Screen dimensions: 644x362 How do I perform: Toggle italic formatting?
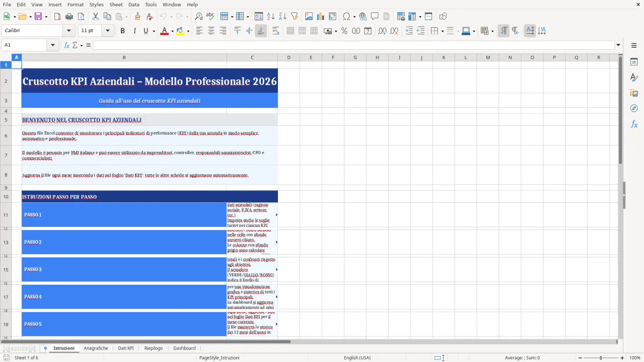(134, 31)
